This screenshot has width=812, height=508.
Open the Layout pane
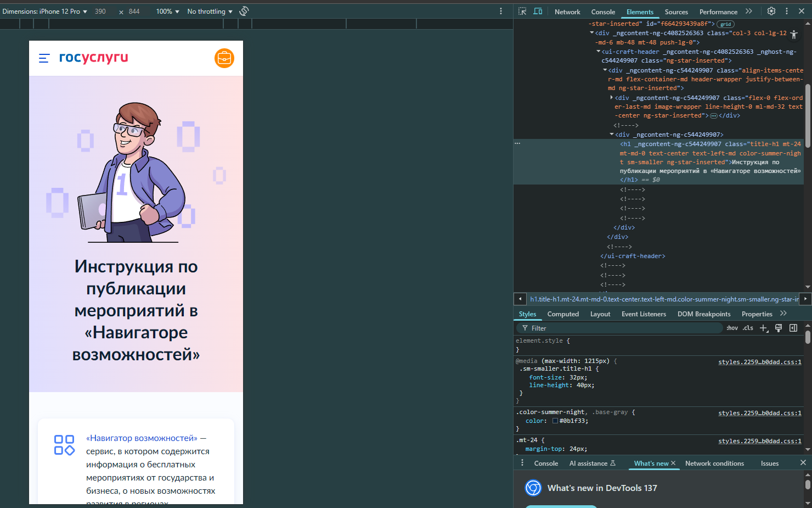click(600, 314)
